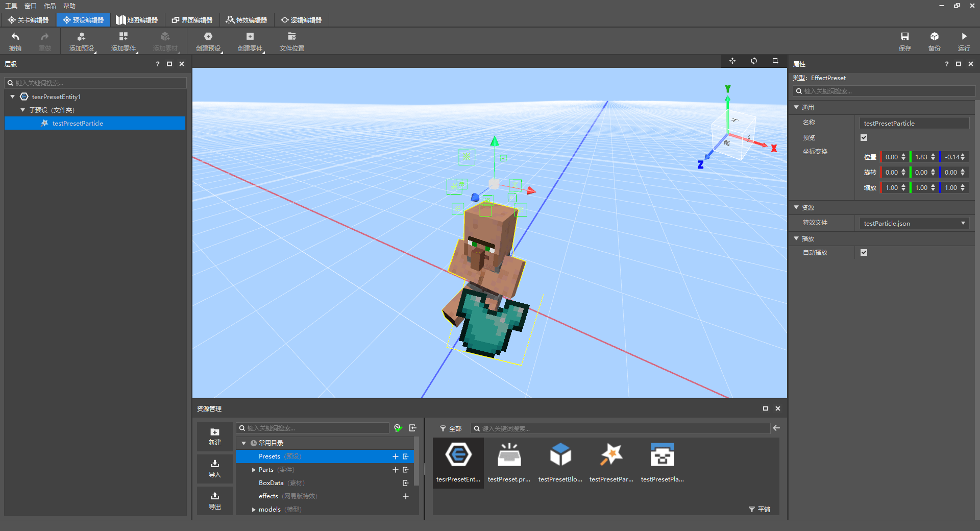980x531 pixels.
Task: Click the 名称 name input field
Action: (x=914, y=123)
